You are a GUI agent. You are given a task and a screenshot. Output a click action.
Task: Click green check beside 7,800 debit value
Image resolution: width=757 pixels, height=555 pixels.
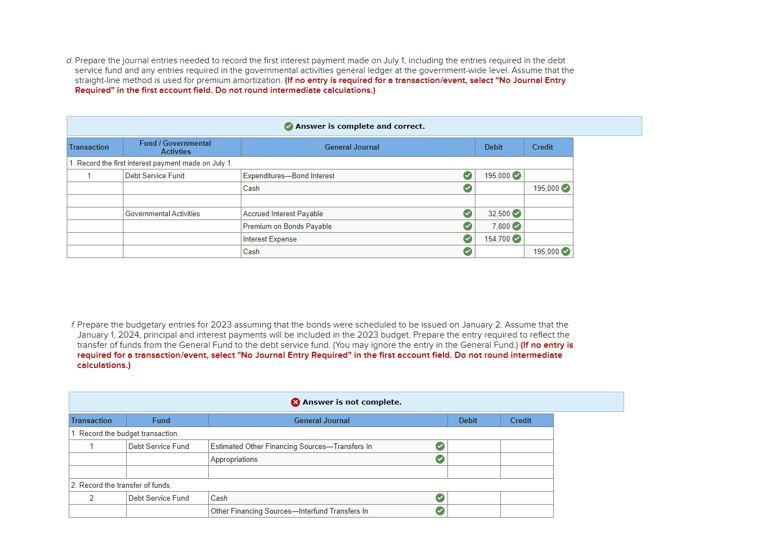point(517,226)
